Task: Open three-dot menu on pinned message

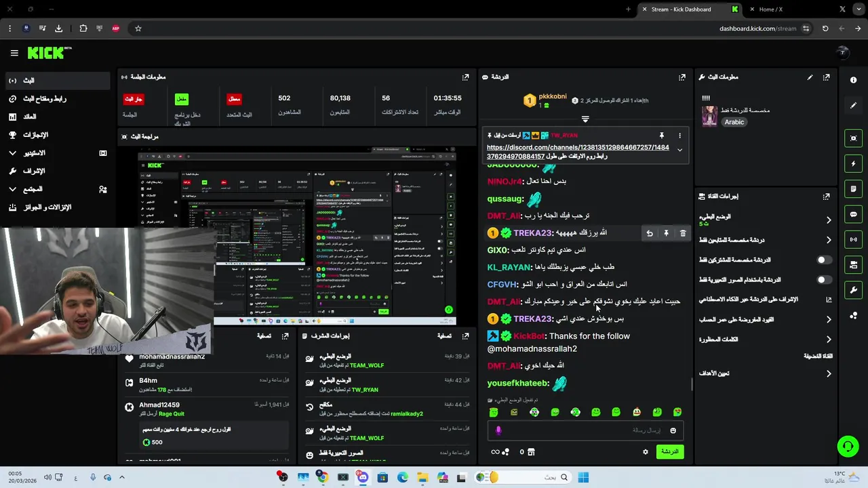Action: click(679, 136)
